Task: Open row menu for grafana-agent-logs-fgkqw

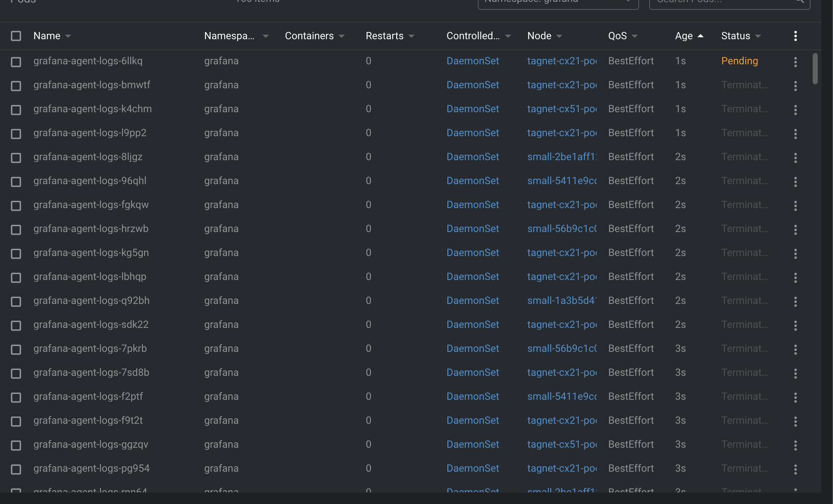Action: 795,205
